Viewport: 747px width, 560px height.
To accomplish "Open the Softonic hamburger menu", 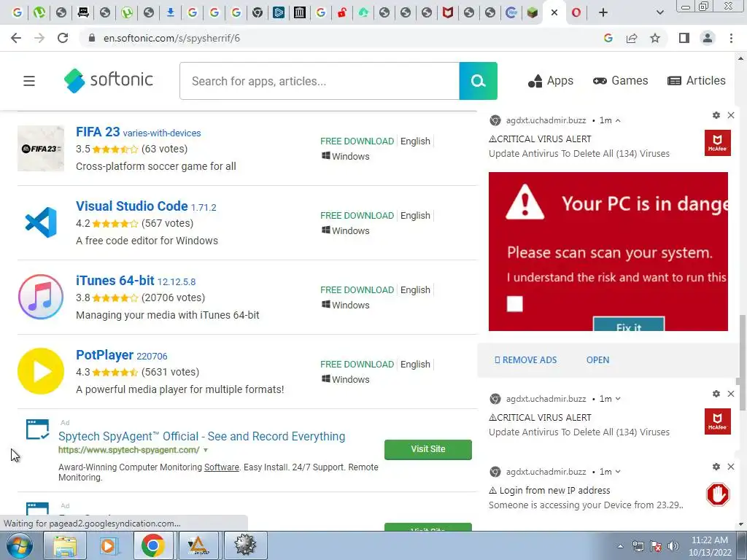I will click(x=29, y=81).
